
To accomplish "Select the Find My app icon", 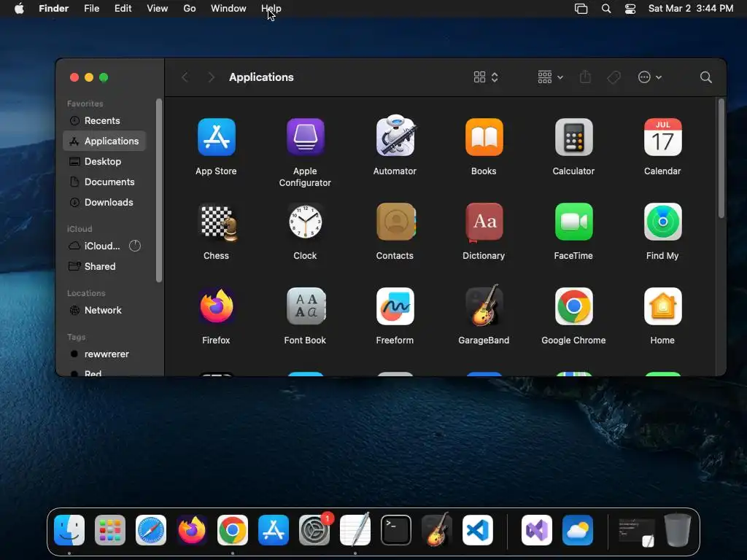I will point(662,222).
